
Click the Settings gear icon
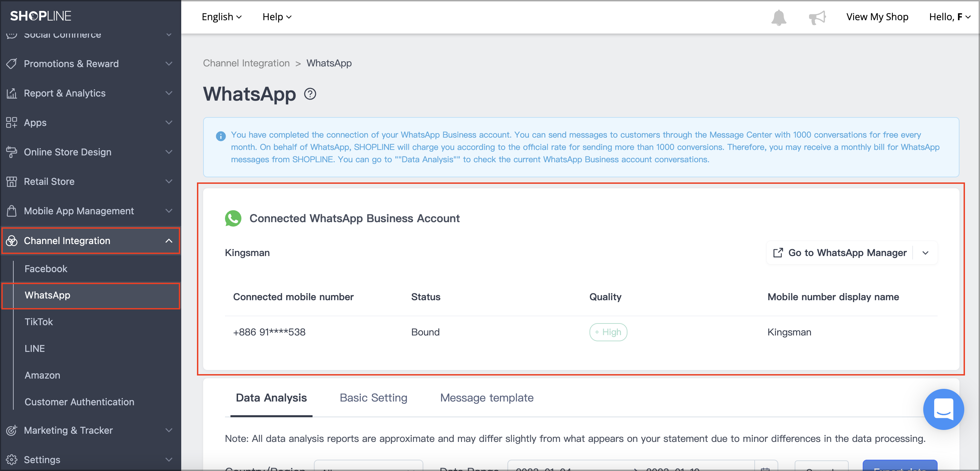[12, 460]
